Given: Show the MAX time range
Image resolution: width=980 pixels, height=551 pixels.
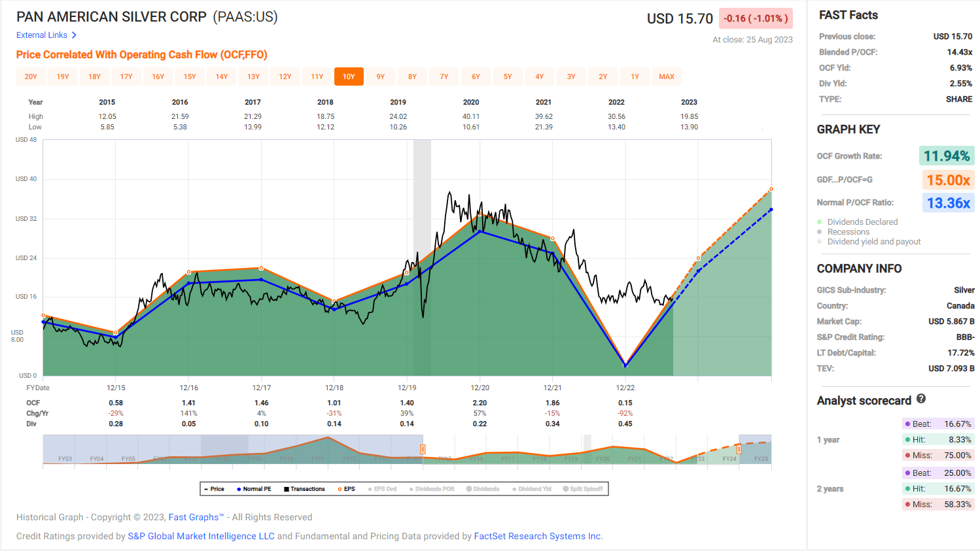Looking at the screenshot, I should tap(667, 76).
